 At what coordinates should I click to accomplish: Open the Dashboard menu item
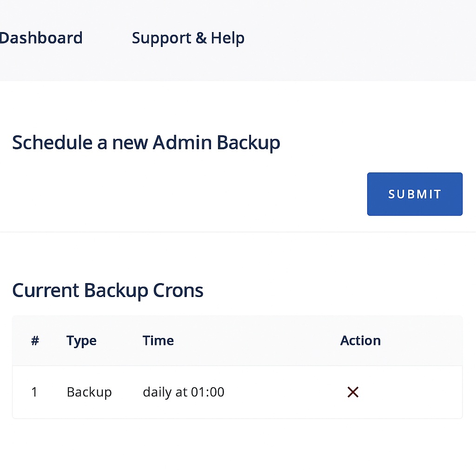point(41,38)
